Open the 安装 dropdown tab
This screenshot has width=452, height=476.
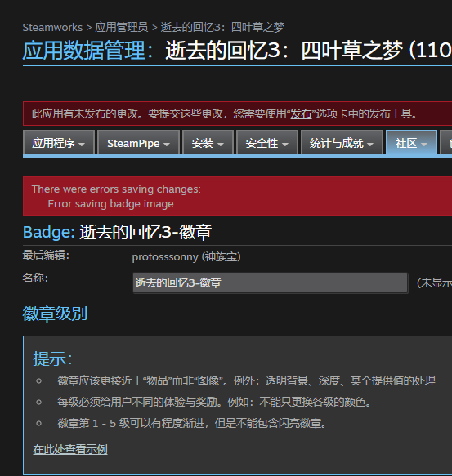pos(208,143)
